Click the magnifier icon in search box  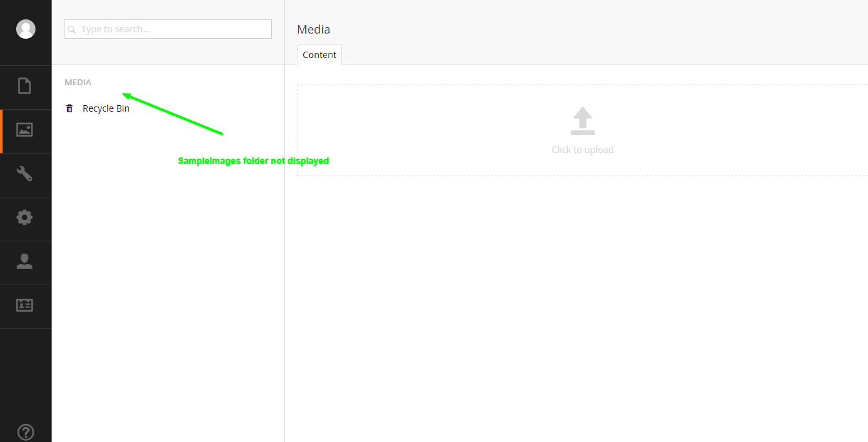(x=72, y=30)
